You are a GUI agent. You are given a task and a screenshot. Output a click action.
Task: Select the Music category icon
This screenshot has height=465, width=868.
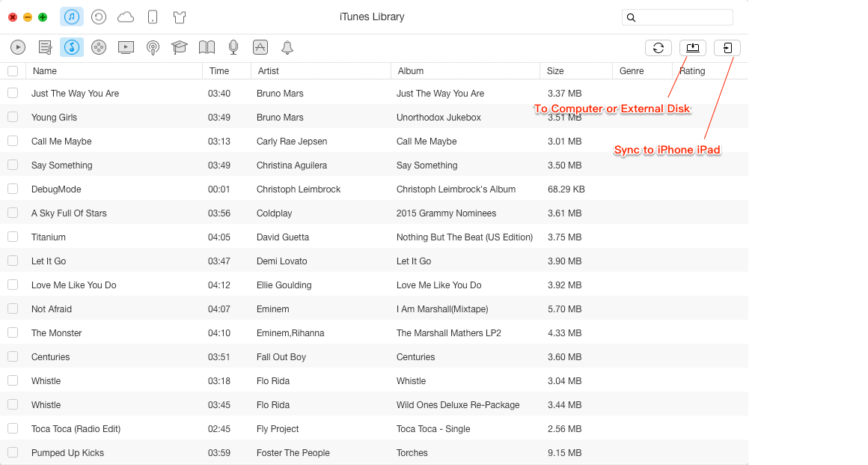[72, 48]
